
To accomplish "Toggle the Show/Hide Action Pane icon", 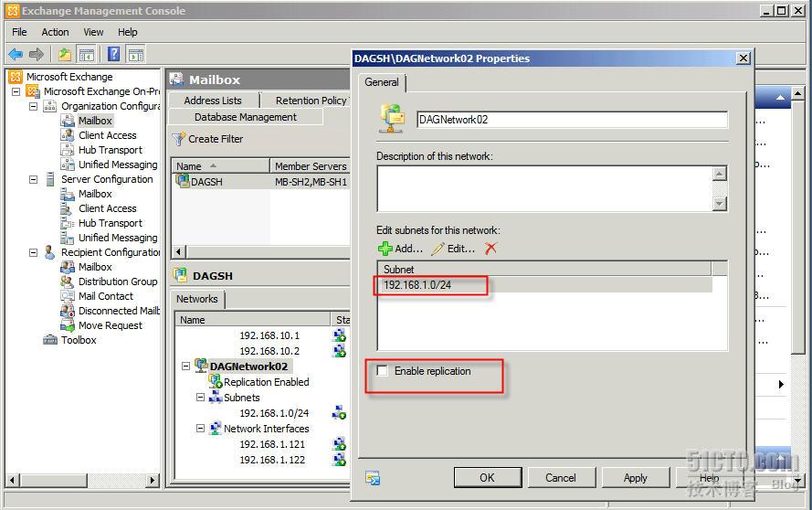I will (x=136, y=54).
